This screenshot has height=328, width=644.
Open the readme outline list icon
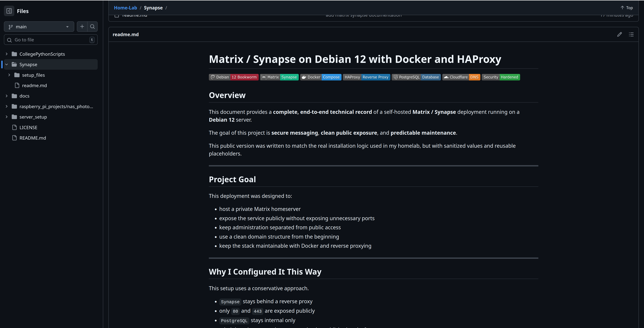tap(631, 35)
